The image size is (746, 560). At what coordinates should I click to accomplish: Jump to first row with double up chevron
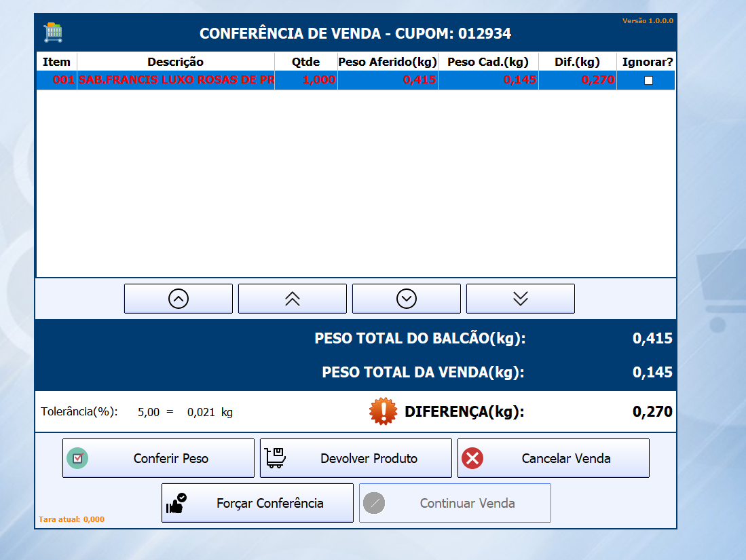click(x=293, y=299)
